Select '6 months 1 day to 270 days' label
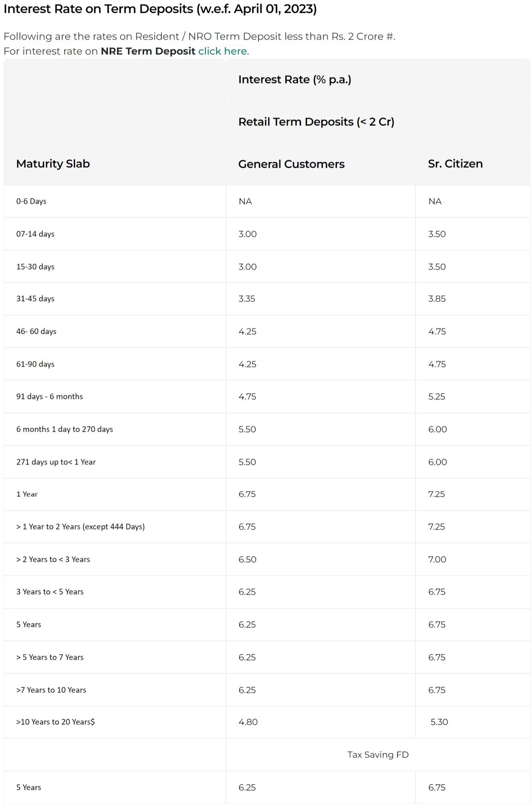The image size is (532, 806). tap(64, 429)
